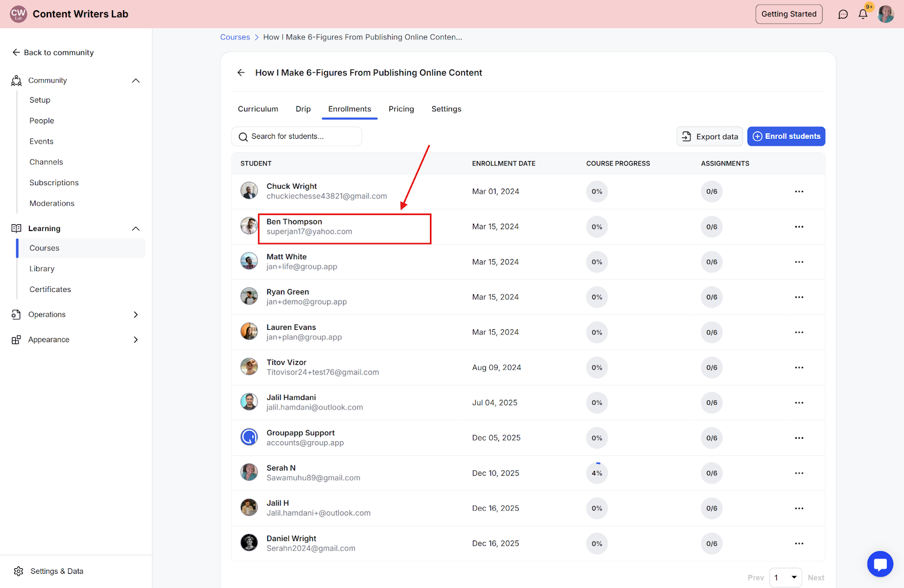The height and width of the screenshot is (588, 904).
Task: Switch to the Pricing tab
Action: pos(401,109)
